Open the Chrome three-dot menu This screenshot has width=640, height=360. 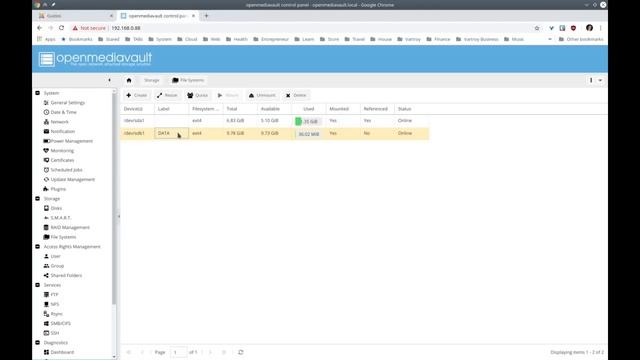[600, 28]
